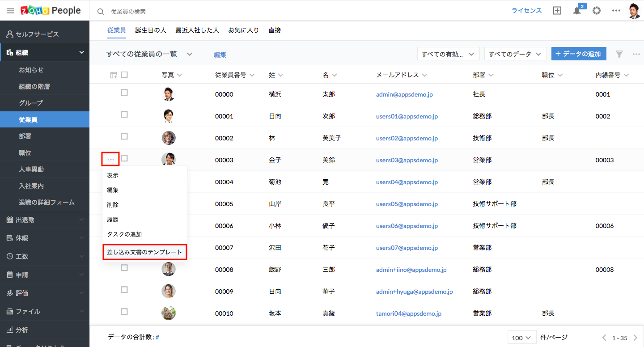Tick the checkbox for employee 00002 row
Image resolution: width=644 pixels, height=347 pixels.
124,136
